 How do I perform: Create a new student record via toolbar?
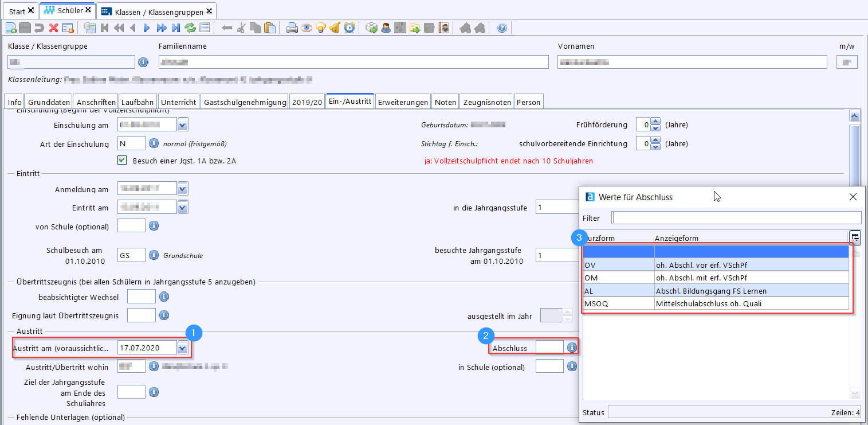click(11, 28)
